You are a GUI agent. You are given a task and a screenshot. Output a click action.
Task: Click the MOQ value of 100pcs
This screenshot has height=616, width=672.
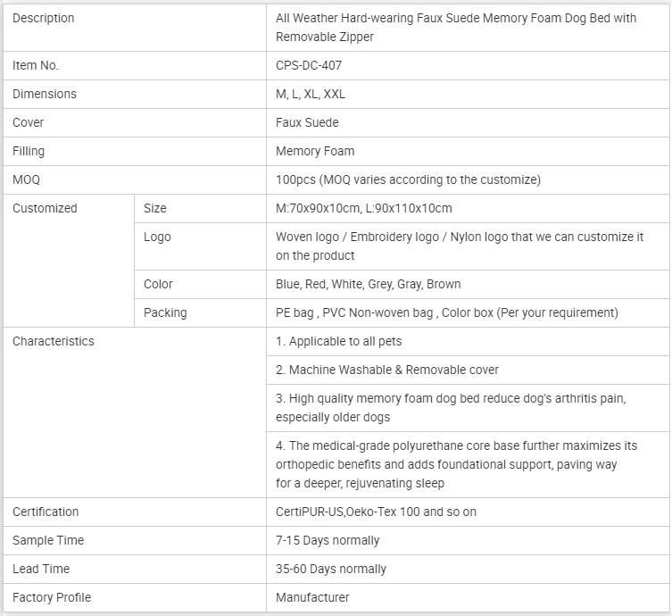coord(408,179)
